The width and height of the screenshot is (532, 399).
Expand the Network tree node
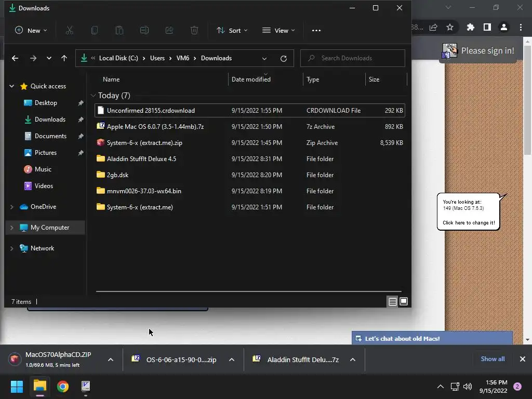click(11, 248)
